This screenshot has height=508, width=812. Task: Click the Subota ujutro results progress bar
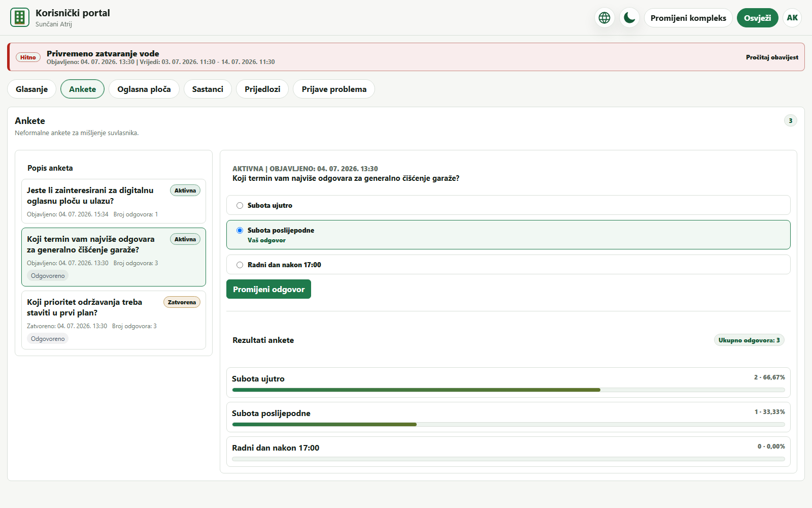tap(509, 390)
